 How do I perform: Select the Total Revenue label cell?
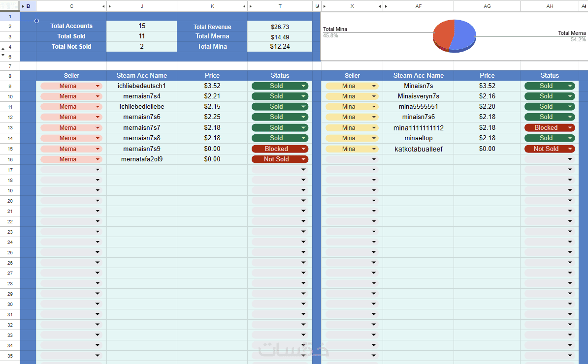[212, 27]
